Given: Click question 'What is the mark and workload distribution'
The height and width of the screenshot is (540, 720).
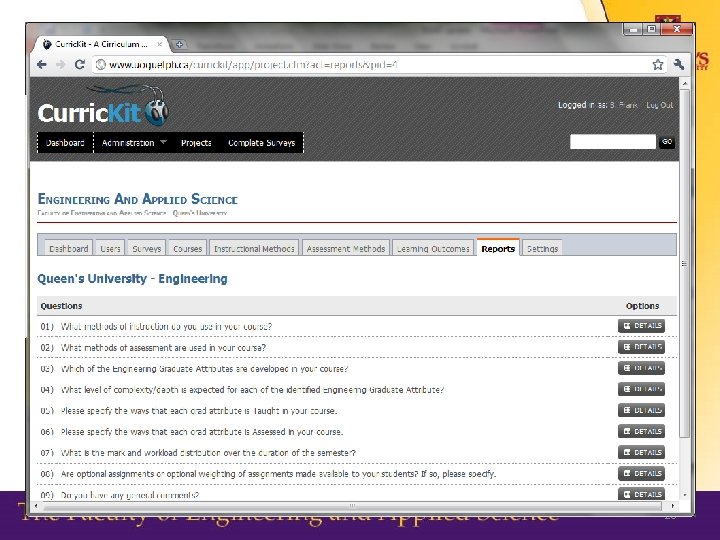Looking at the screenshot, I should tap(208, 453).
